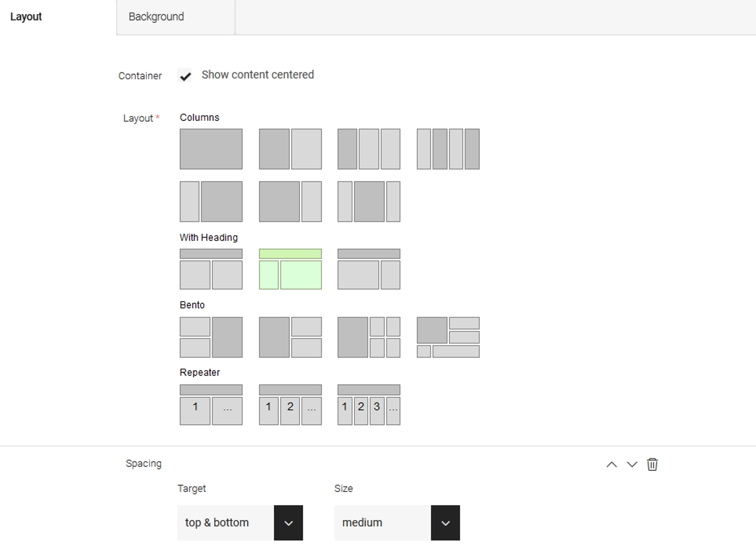Select Bento layout with four small tiles
Viewport: 756px width, 546px height.
[369, 337]
